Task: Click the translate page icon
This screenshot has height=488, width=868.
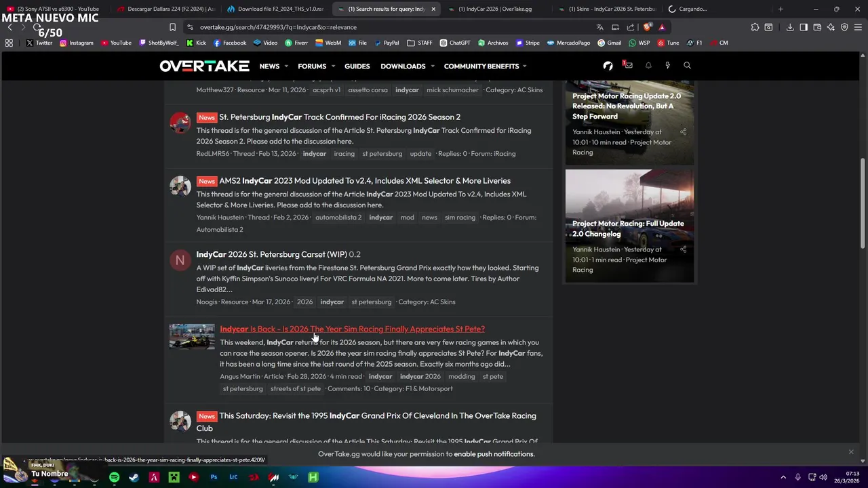Action: pyautogui.click(x=599, y=27)
